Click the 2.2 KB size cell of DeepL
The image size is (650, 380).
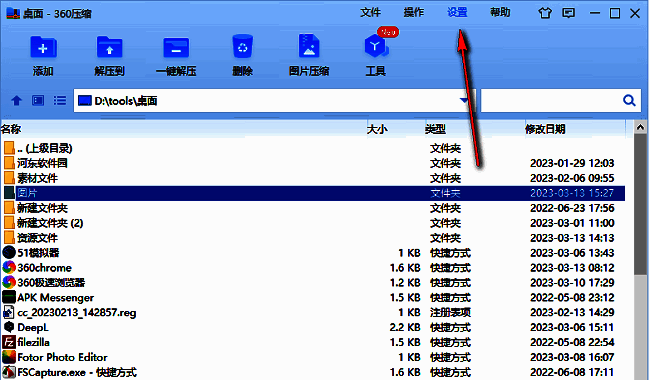click(x=405, y=327)
